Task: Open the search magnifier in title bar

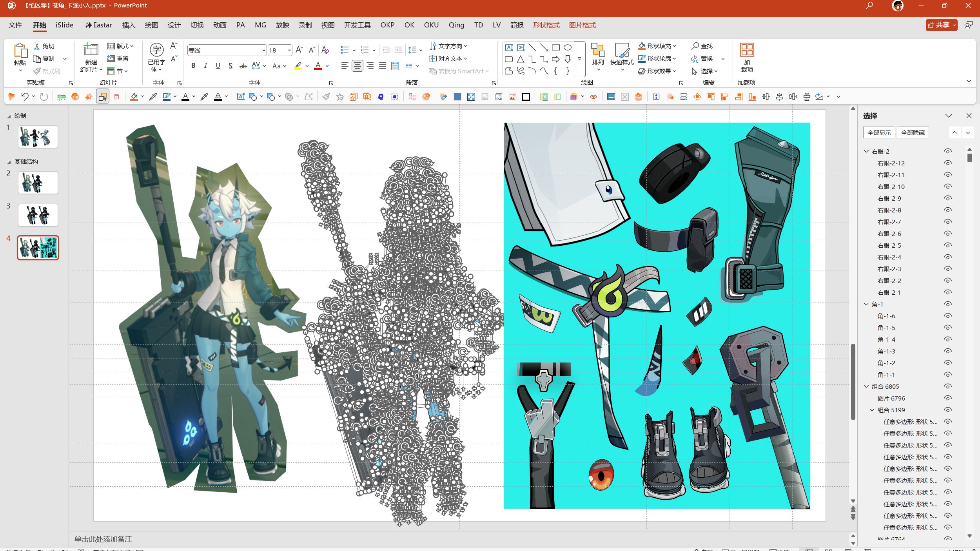Action: coord(869,5)
